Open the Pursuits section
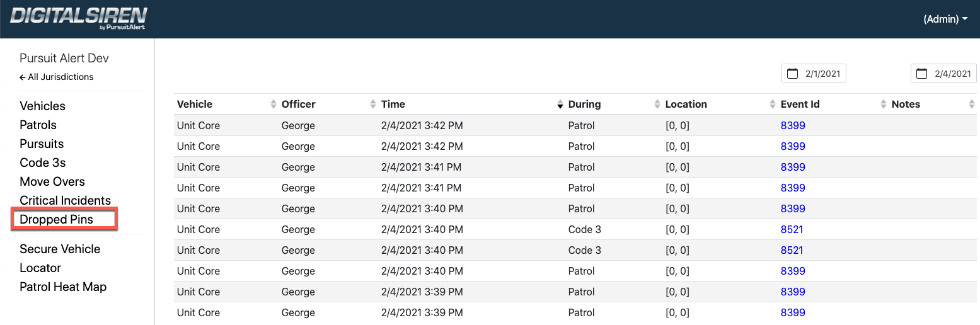Viewport: 980px width, 325px height. (42, 144)
